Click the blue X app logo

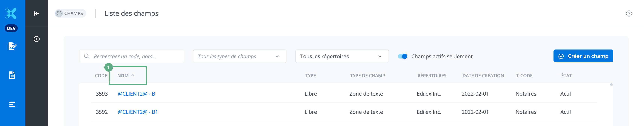(11, 13)
